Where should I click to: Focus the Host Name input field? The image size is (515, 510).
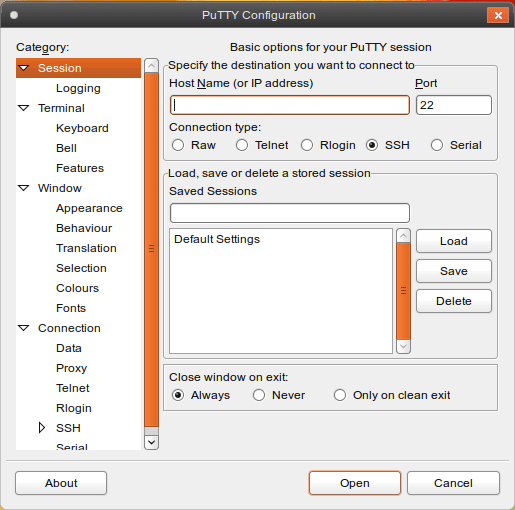pos(290,105)
